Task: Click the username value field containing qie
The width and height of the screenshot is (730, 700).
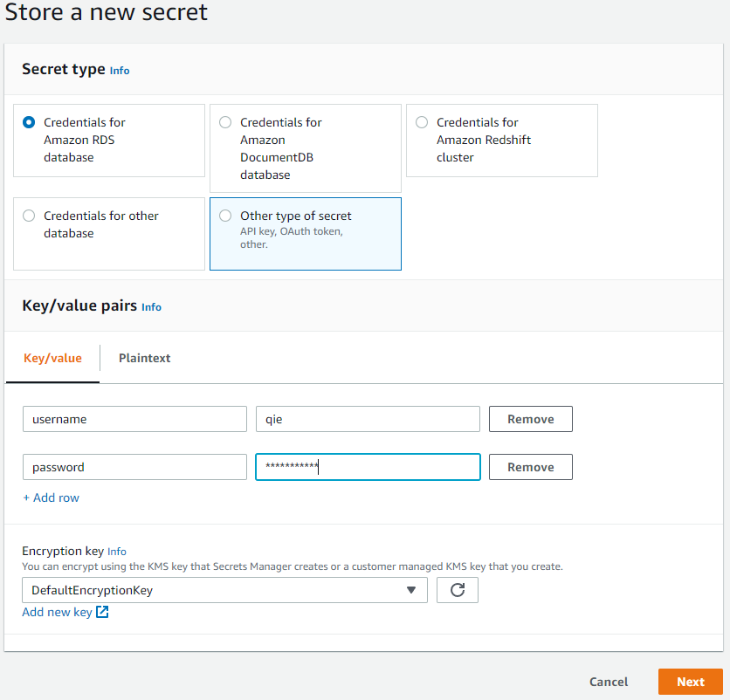Action: point(368,419)
